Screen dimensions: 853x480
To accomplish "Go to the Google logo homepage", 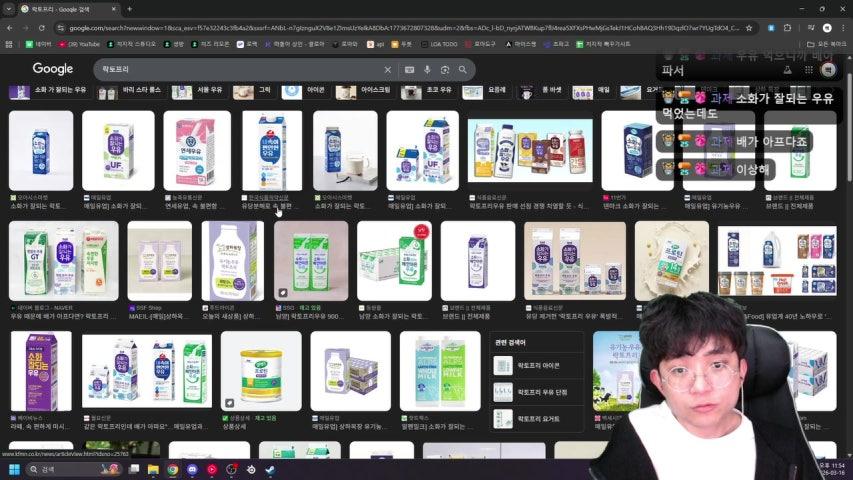I will pyautogui.click(x=53, y=69).
